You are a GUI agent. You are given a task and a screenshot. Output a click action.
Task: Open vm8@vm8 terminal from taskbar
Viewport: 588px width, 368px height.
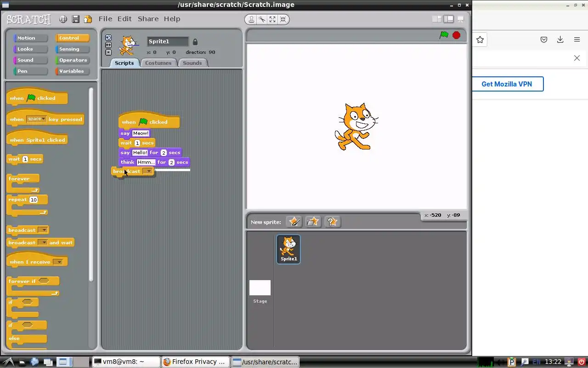click(x=126, y=362)
